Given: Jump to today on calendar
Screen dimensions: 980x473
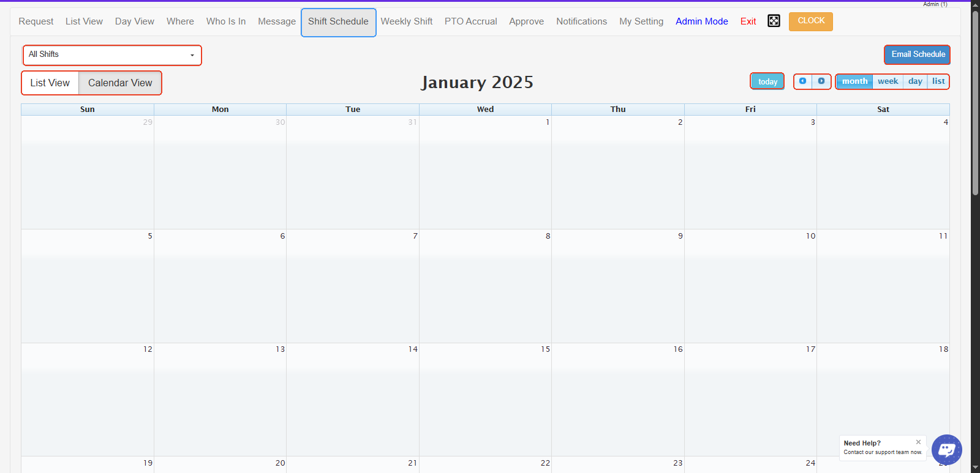Looking at the screenshot, I should 767,81.
